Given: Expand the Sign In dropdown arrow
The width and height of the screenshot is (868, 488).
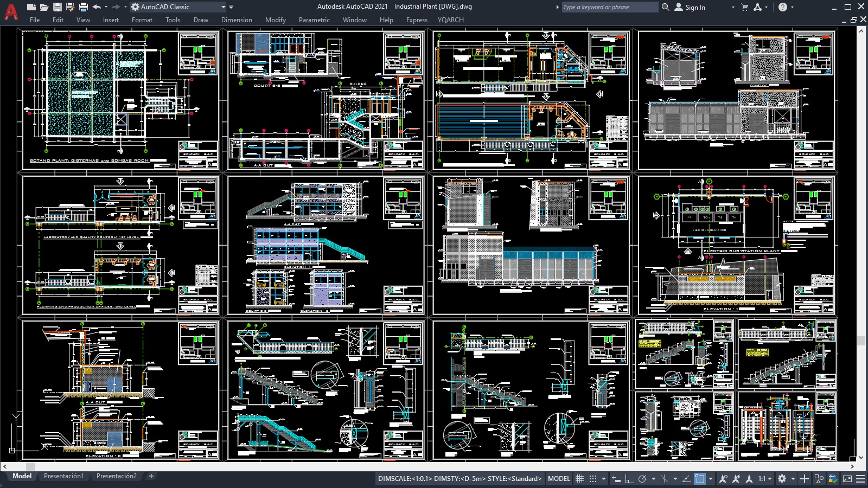Looking at the screenshot, I should pos(733,7).
